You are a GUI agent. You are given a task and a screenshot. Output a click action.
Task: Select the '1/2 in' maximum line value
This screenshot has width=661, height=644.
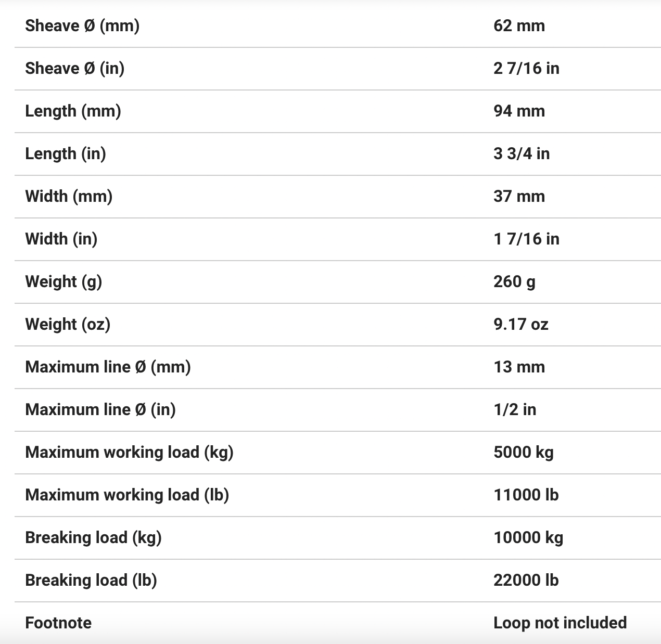[515, 409]
